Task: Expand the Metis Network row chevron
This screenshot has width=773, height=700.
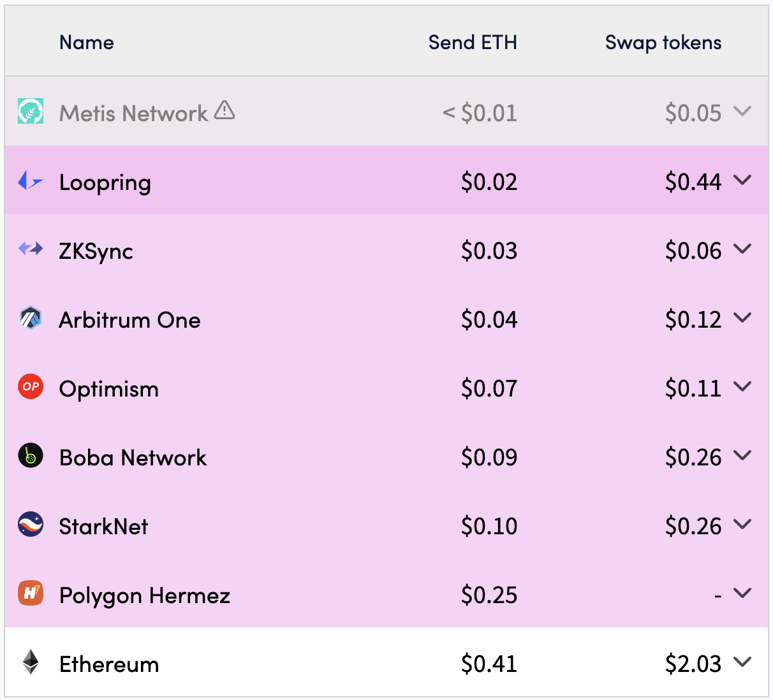Action: tap(742, 112)
